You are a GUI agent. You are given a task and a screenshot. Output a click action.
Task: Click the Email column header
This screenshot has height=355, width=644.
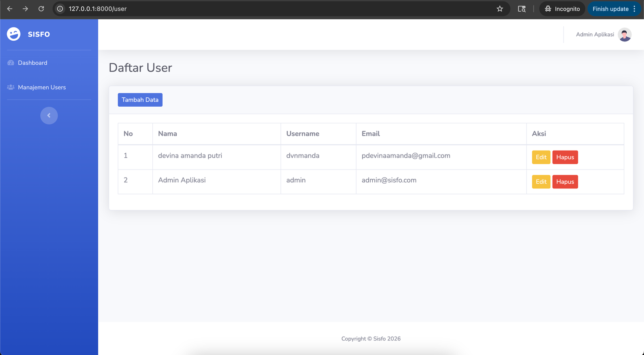click(441, 134)
